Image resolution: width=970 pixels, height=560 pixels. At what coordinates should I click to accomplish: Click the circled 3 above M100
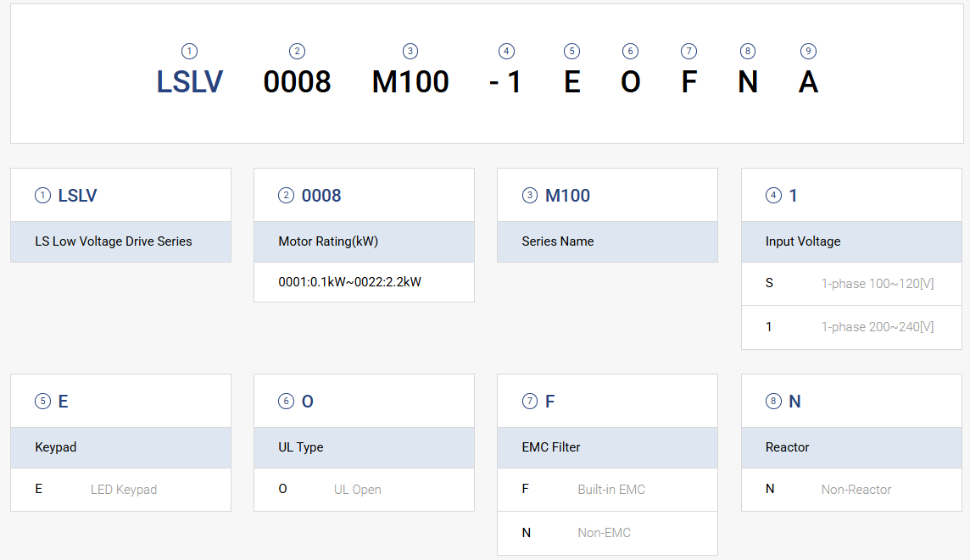(x=410, y=52)
